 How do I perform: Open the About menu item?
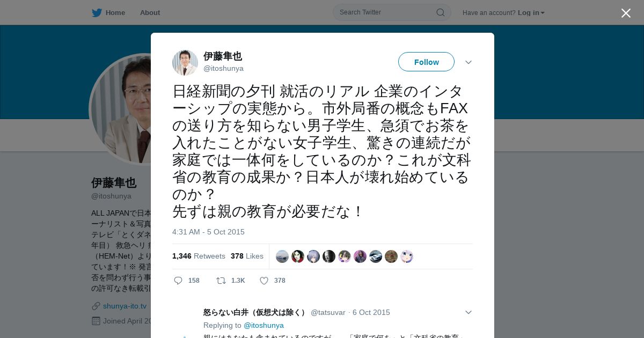pyautogui.click(x=150, y=12)
